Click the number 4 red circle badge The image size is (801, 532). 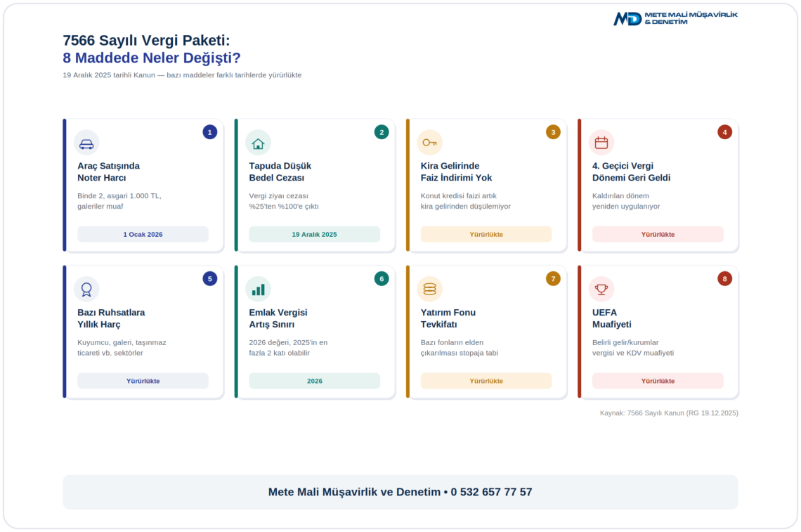(x=724, y=132)
